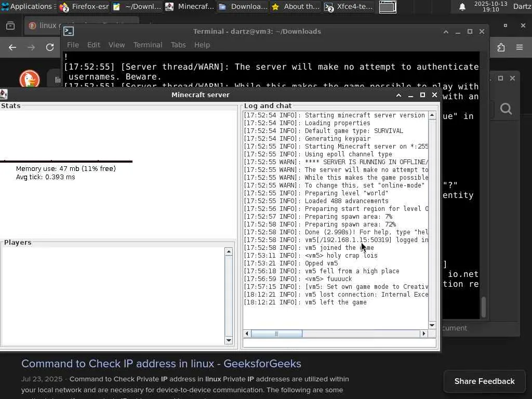Click the Players list scroll-down arrow

[x=229, y=340]
